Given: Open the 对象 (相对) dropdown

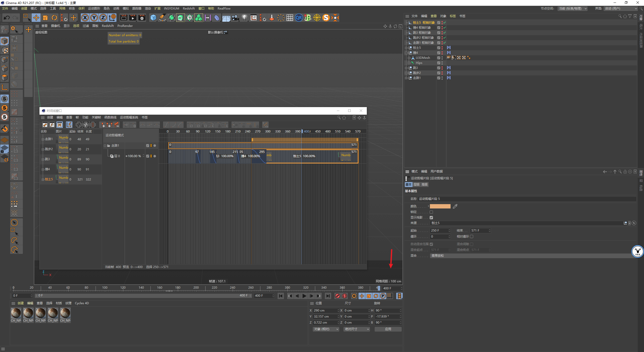Looking at the screenshot, I should (x=326, y=329).
